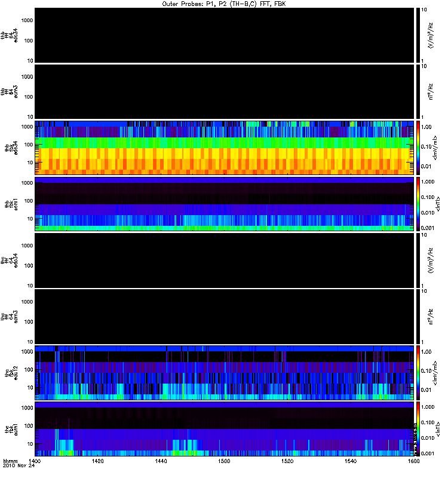Select the empty thb fff 64 edc34 panel
Viewport: 448px width, 478px height.
pyautogui.click(x=224, y=35)
